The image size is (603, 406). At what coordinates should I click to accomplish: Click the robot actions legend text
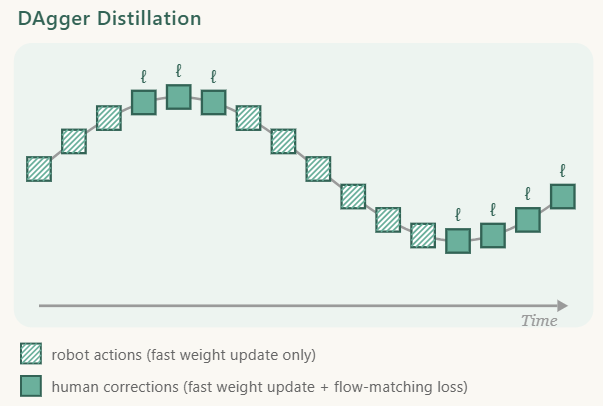point(184,354)
